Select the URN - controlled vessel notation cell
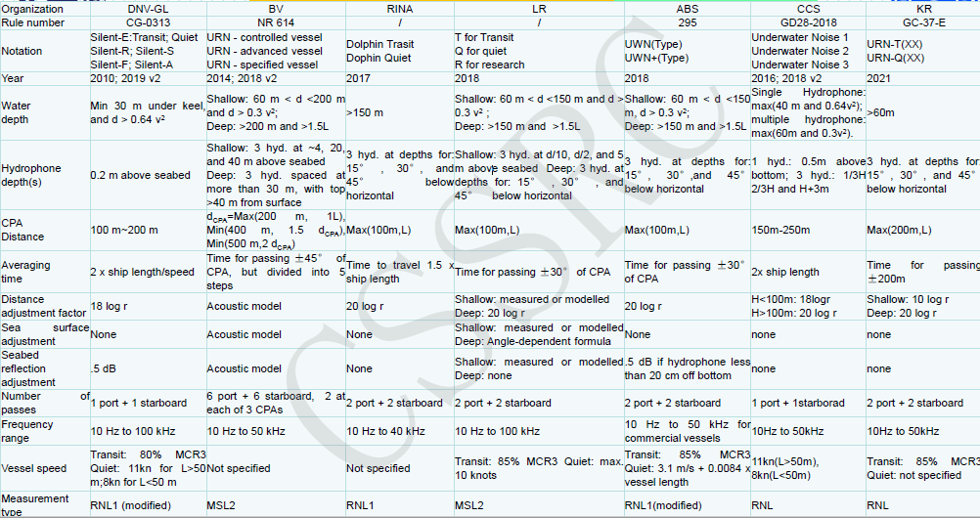Image resolution: width=980 pixels, height=518 pixels. tap(276, 51)
